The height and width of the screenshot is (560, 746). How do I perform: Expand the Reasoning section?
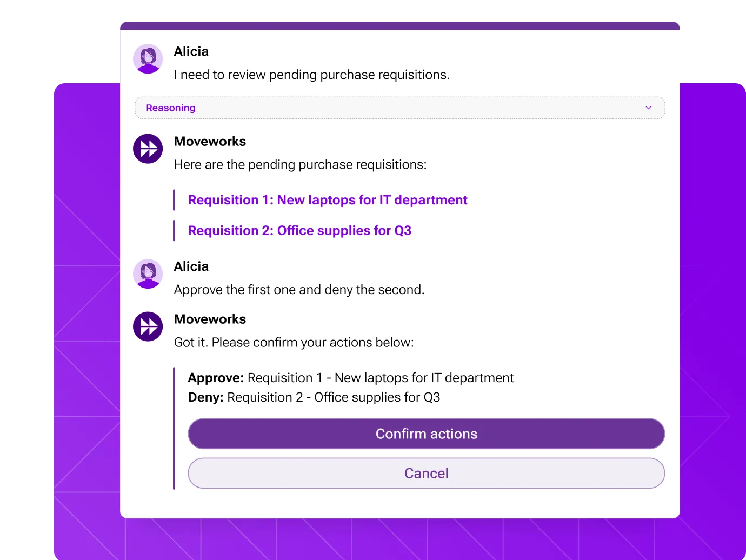pyautogui.click(x=399, y=108)
